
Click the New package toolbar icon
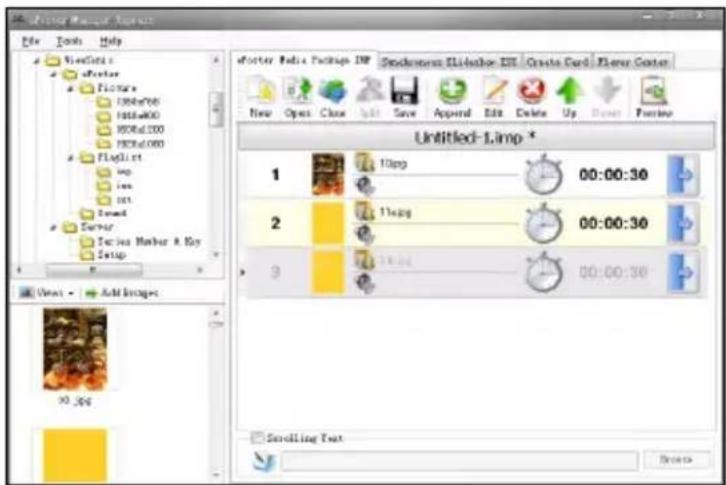261,91
